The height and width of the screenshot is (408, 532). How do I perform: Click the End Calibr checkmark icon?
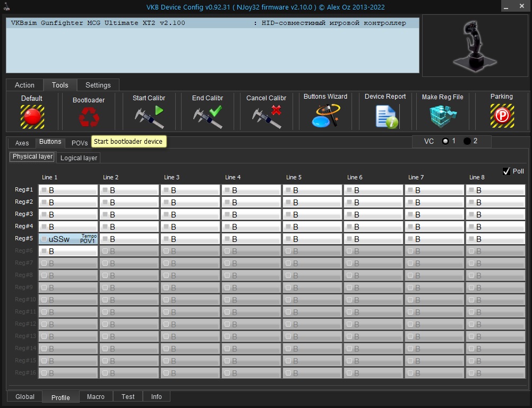pos(208,117)
